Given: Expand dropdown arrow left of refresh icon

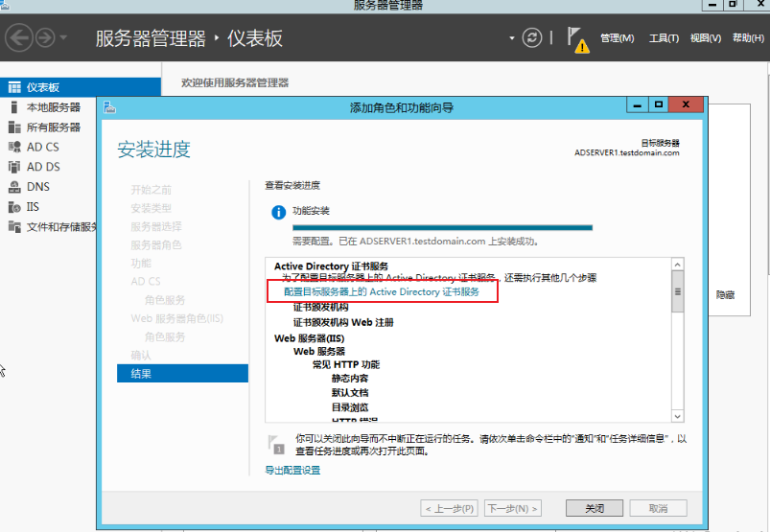Looking at the screenshot, I should click(x=512, y=37).
